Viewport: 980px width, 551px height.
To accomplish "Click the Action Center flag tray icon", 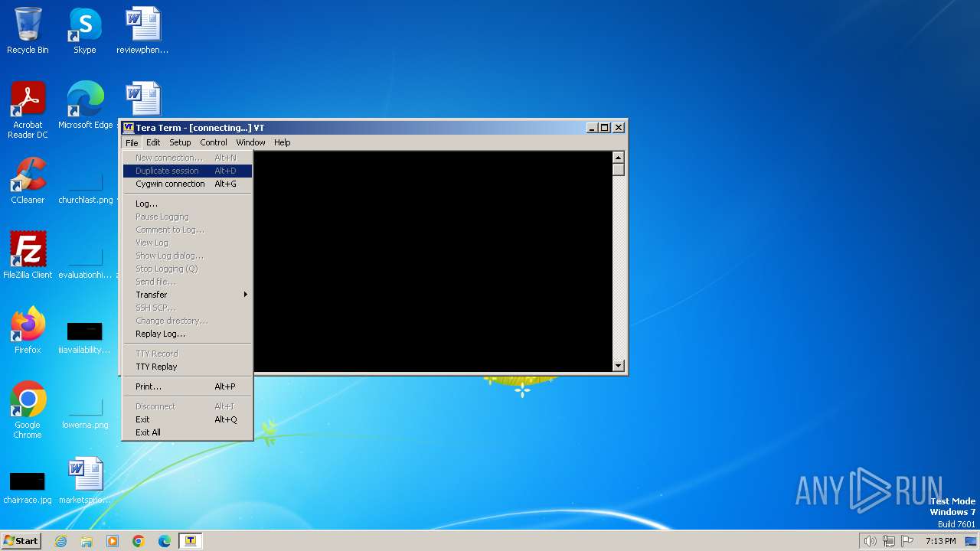I will point(907,541).
